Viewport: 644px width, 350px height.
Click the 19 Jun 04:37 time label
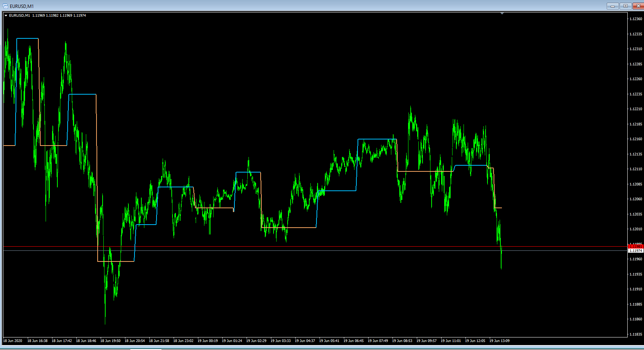pos(305,341)
